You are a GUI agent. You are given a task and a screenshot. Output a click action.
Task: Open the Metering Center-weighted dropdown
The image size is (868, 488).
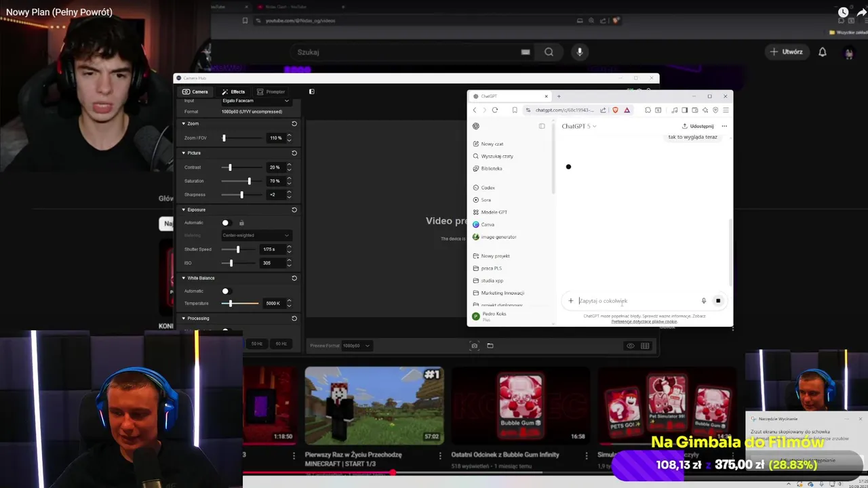coord(256,235)
